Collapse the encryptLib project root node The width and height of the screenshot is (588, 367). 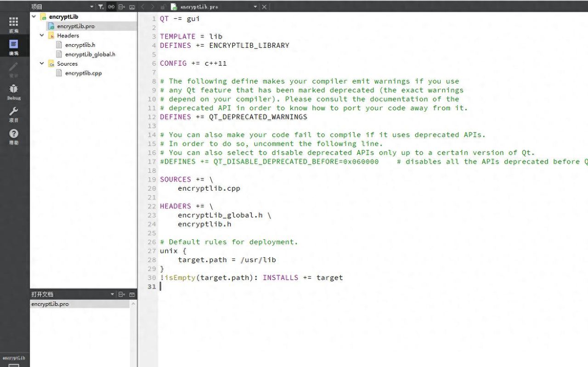coord(34,17)
